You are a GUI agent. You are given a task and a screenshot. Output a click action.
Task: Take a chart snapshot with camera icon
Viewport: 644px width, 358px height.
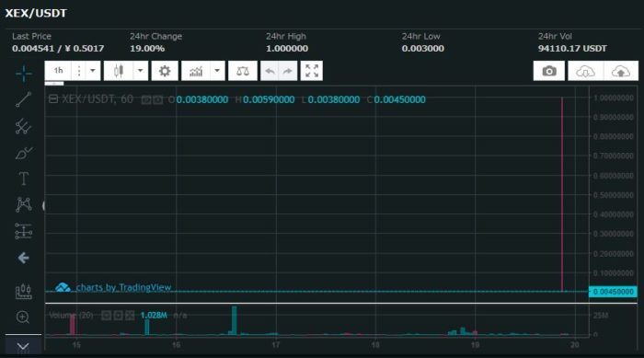click(x=549, y=71)
